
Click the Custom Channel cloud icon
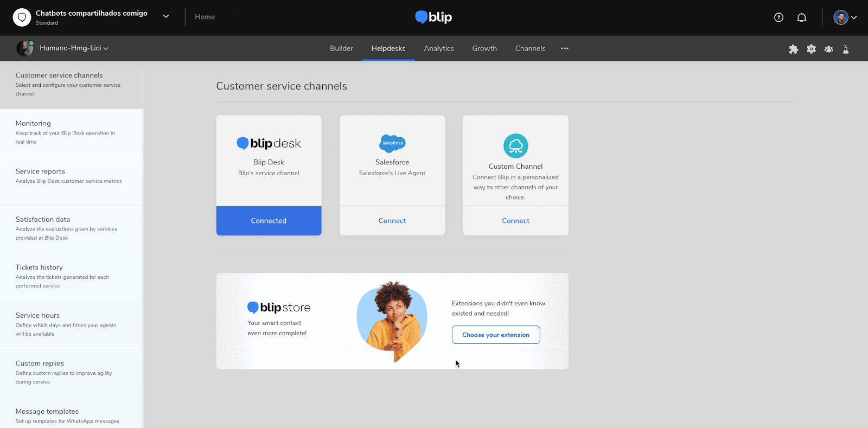click(x=515, y=145)
